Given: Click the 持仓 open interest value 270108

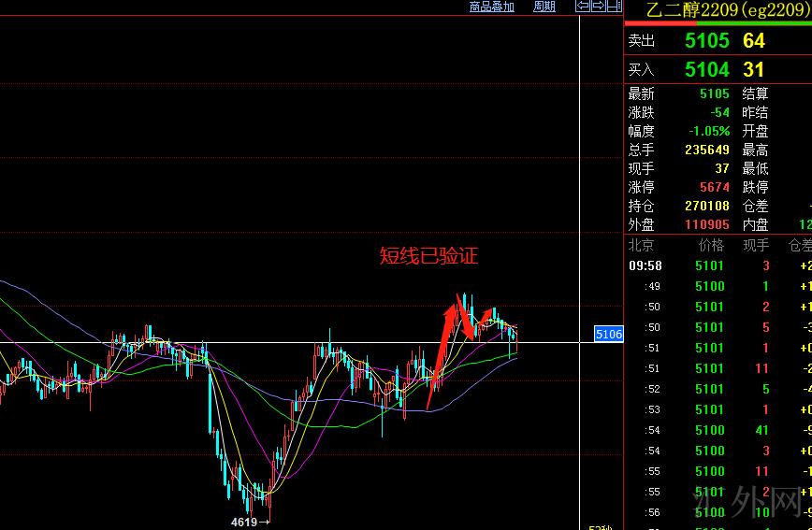Looking at the screenshot, I should point(707,206).
